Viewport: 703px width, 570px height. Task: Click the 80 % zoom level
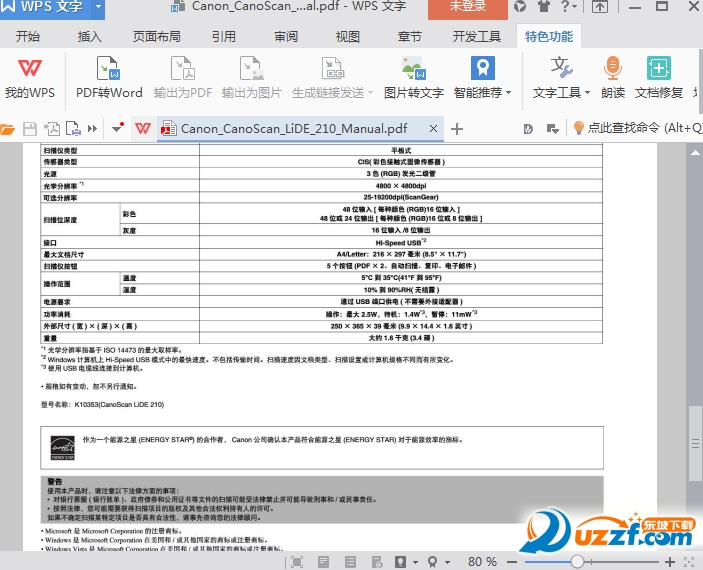click(x=482, y=562)
